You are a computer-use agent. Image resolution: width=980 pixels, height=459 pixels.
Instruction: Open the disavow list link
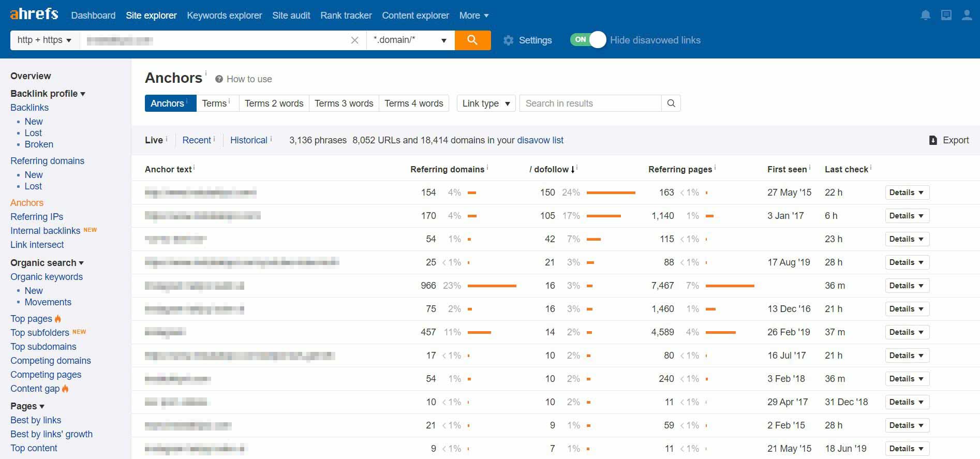point(540,140)
